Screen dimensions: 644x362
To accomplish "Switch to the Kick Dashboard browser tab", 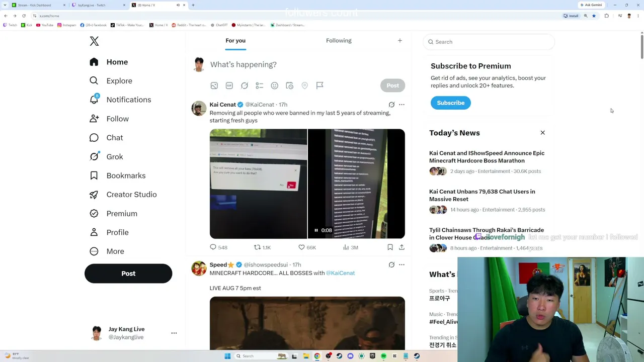I will [x=38, y=5].
